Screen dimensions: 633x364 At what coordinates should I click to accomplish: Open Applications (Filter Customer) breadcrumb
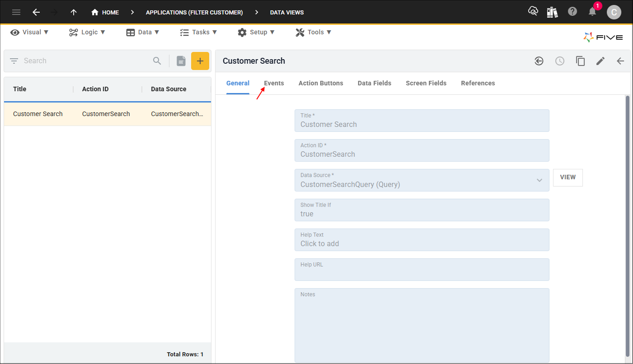(x=194, y=12)
